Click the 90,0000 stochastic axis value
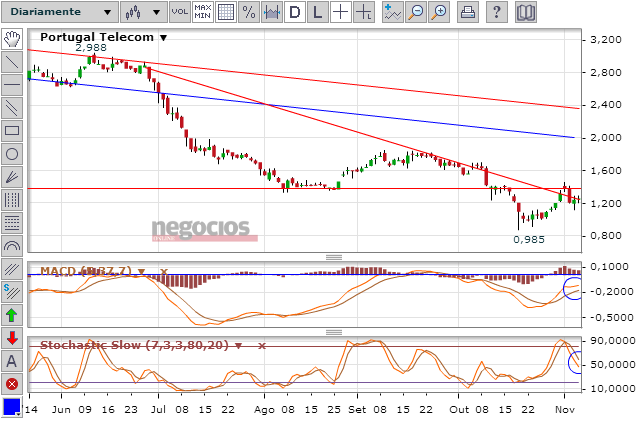 coord(613,340)
